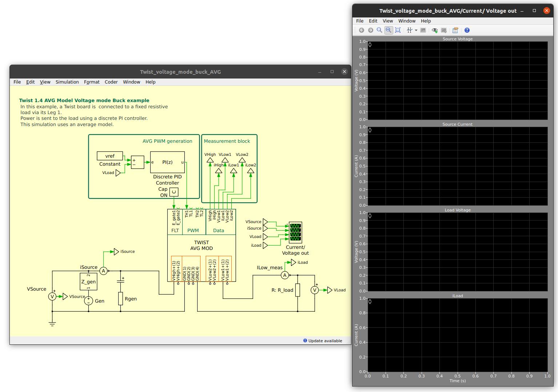
Task: Click the 'Measurement block' frame label
Action: coord(227,141)
